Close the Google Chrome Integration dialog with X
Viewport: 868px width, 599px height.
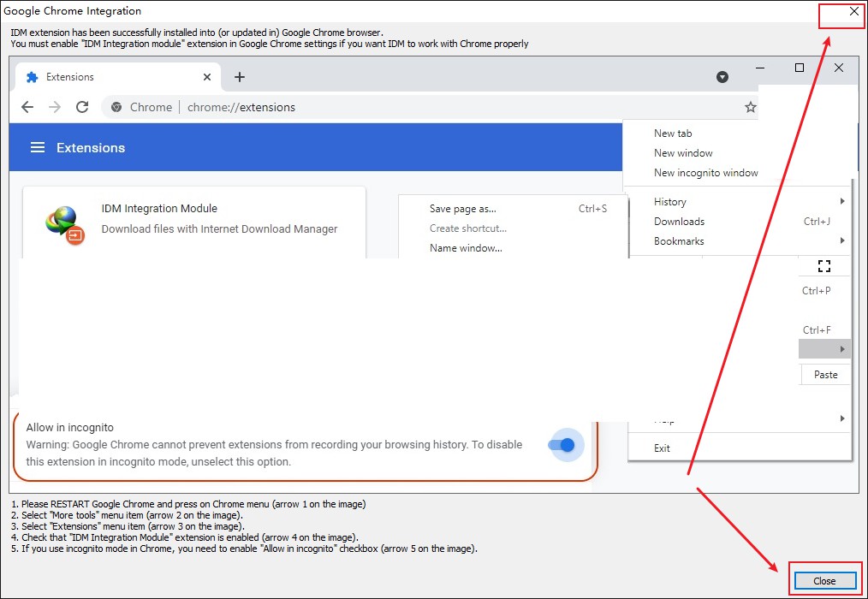854,12
